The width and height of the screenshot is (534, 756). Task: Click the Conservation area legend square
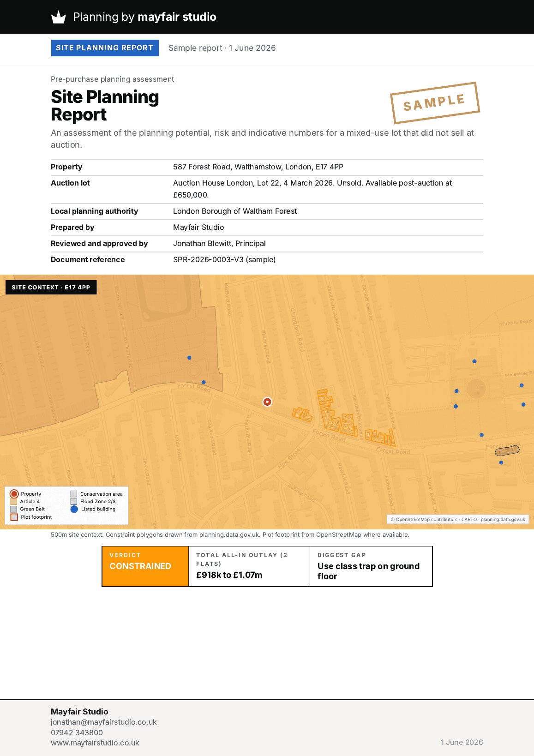point(74,494)
